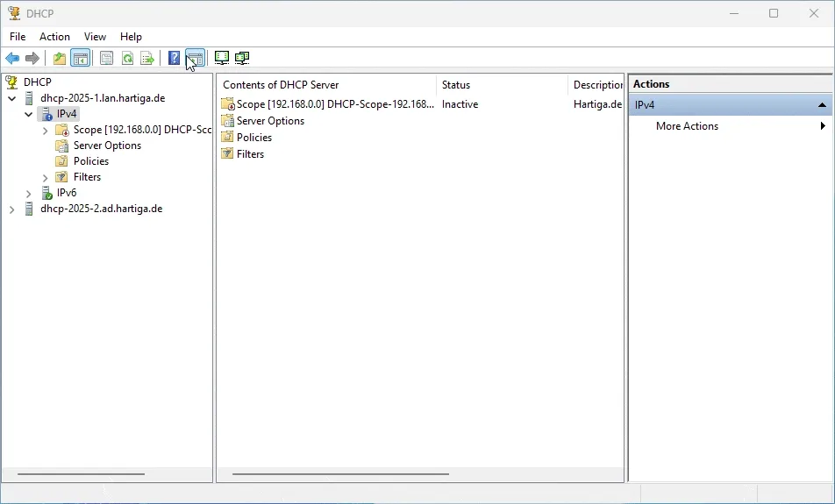
Task: Expand the Filters node in the tree
Action: 46,178
